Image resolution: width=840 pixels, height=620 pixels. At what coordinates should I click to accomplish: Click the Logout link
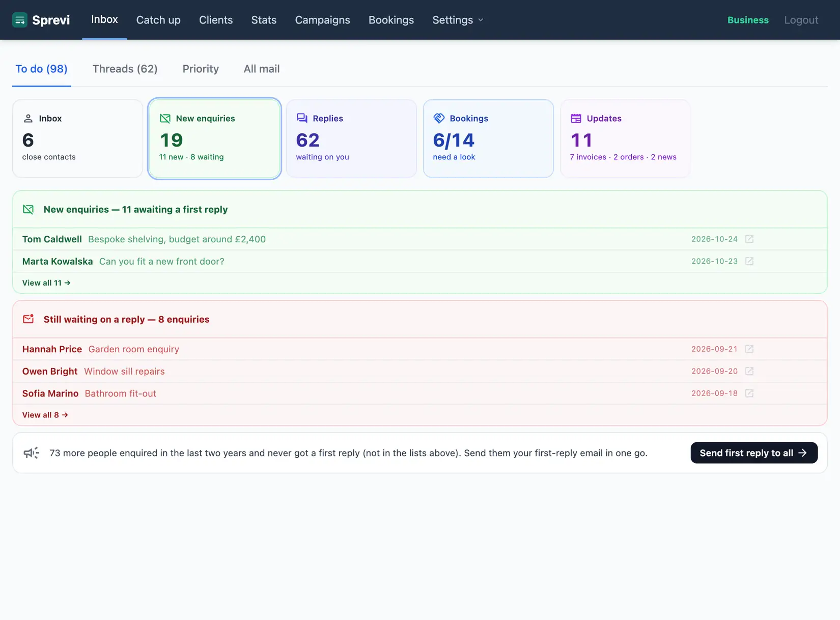pos(801,20)
